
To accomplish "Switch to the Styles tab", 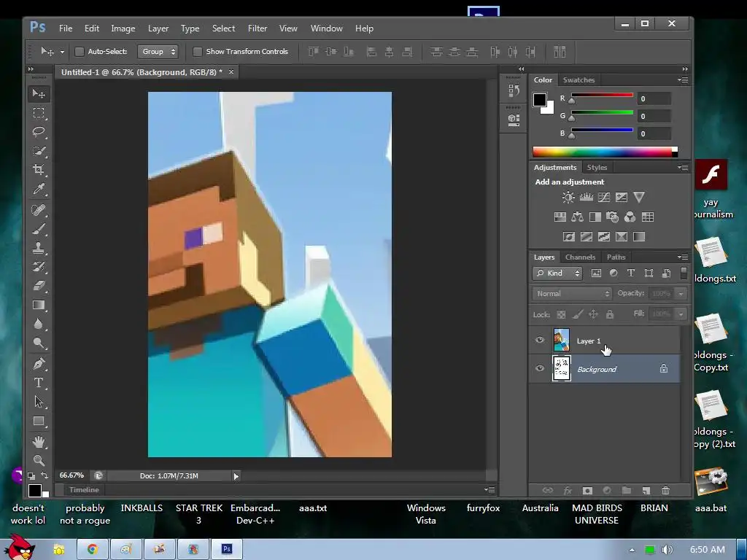I will [x=597, y=168].
